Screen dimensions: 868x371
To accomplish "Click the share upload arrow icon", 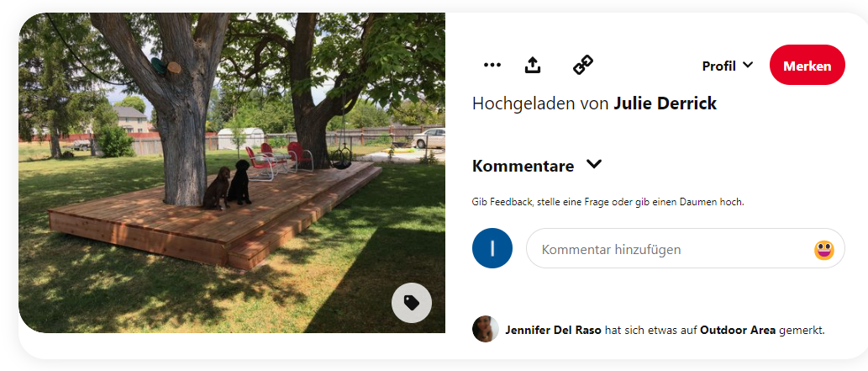I will tap(532, 65).
